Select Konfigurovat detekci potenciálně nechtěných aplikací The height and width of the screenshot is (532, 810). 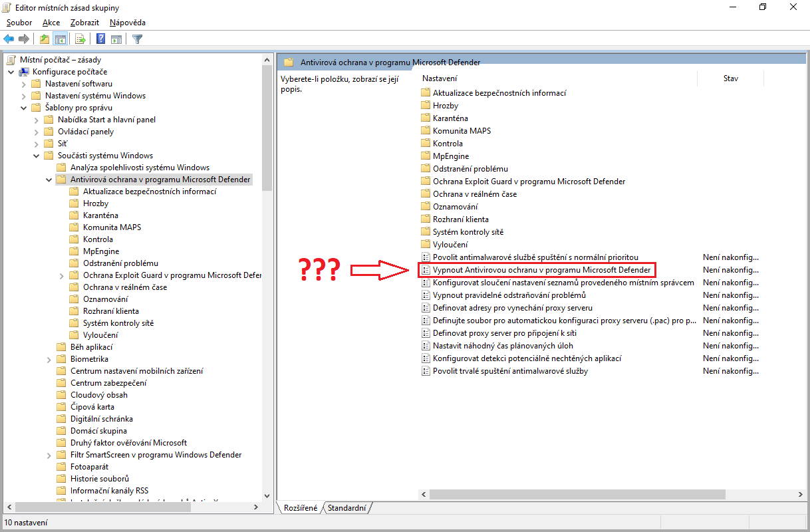coord(527,358)
